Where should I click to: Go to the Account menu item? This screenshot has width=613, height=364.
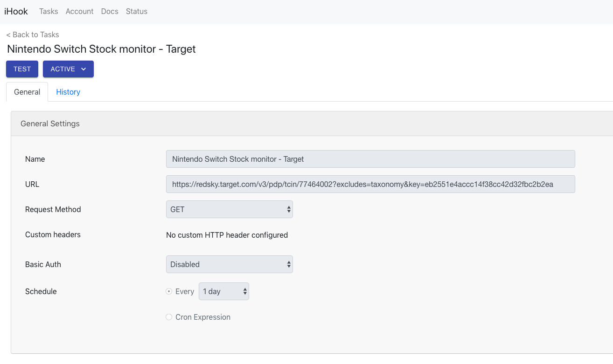tap(79, 11)
